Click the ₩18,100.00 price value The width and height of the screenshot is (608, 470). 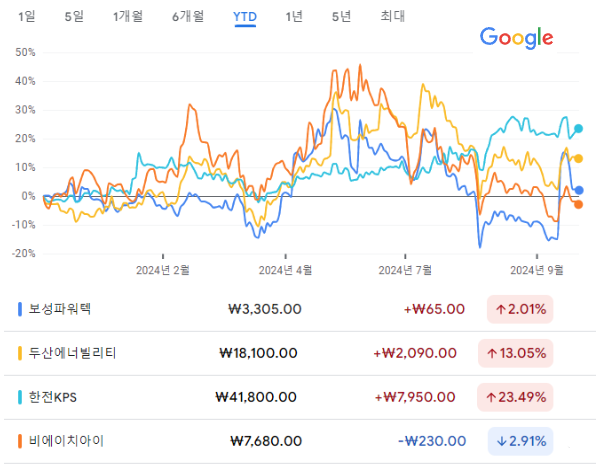pyautogui.click(x=258, y=353)
